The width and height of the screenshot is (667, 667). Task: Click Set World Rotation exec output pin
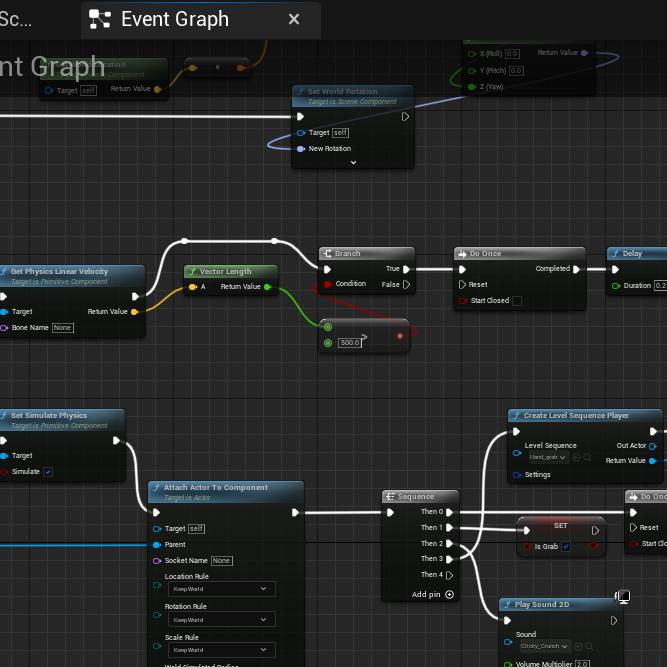pyautogui.click(x=405, y=116)
